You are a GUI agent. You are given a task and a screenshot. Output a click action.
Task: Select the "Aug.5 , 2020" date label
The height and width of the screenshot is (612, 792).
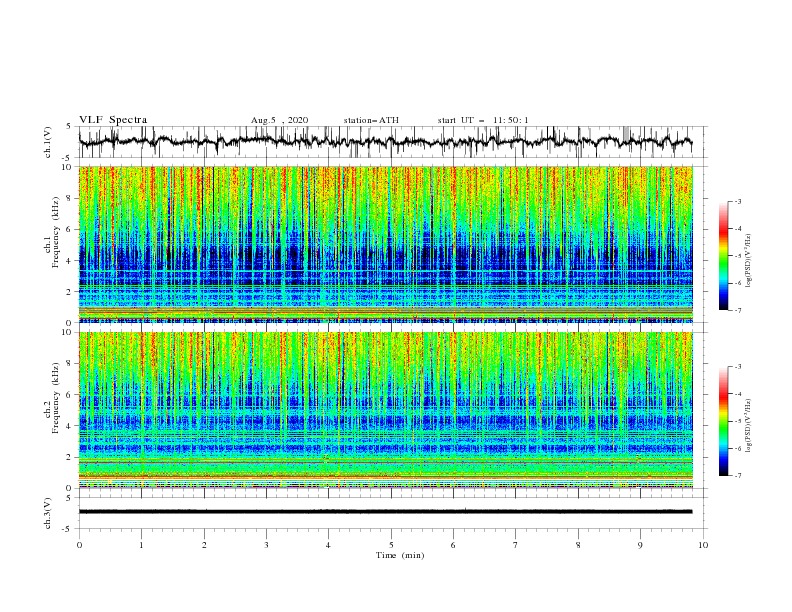point(279,120)
